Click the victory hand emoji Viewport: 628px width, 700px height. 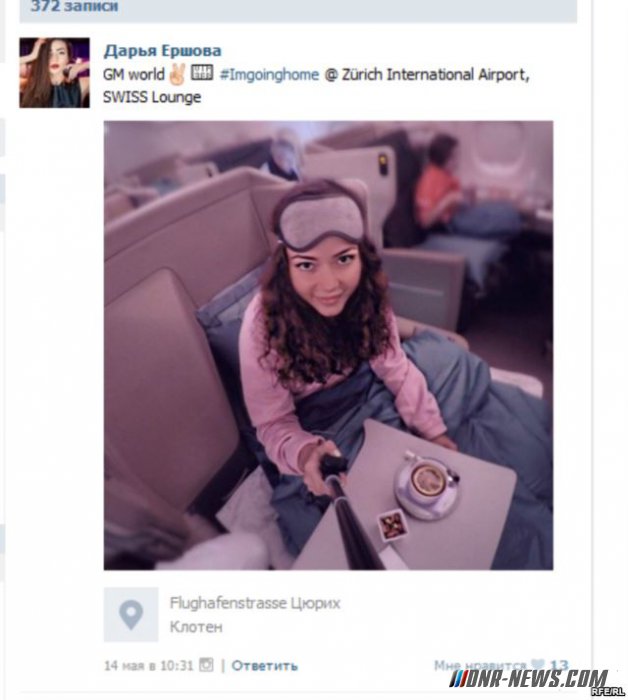(177, 74)
